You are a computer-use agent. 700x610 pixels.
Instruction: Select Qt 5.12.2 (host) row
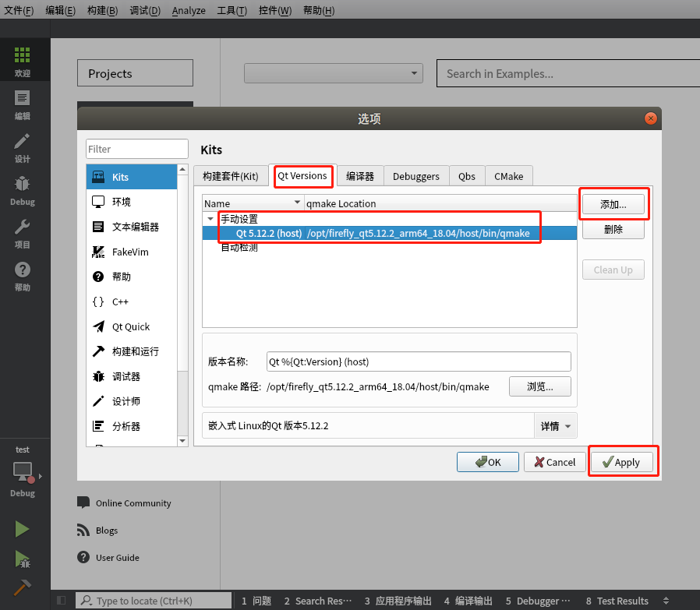(389, 233)
